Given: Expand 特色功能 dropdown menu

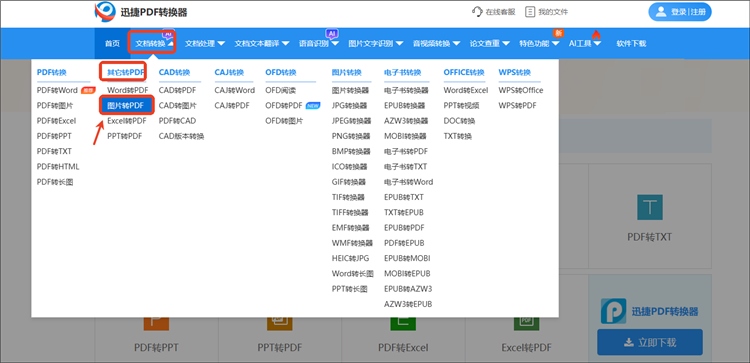Looking at the screenshot, I should click(x=540, y=44).
